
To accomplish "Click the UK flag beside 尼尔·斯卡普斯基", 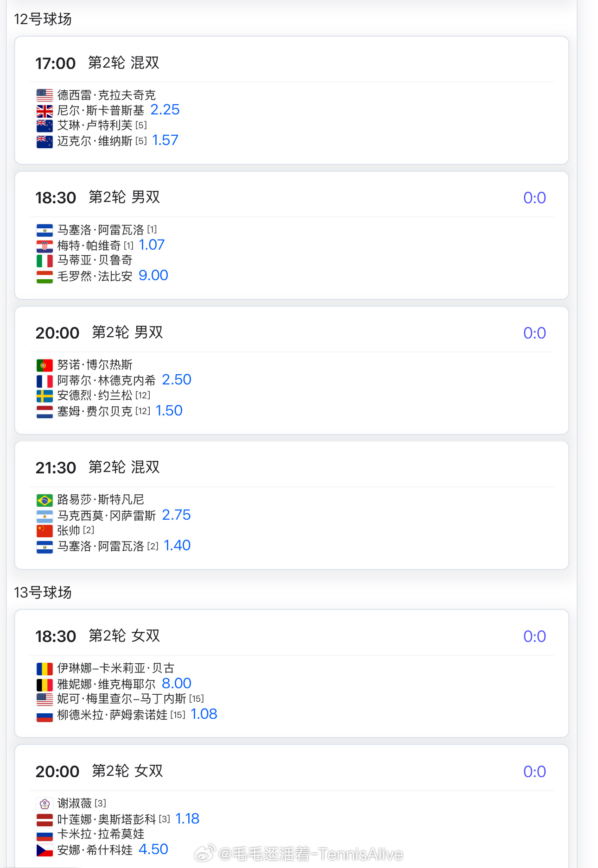I will [x=45, y=111].
